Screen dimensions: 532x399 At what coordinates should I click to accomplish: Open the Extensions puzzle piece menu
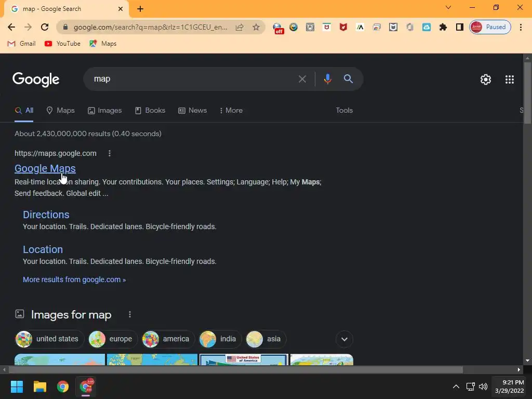(x=443, y=27)
